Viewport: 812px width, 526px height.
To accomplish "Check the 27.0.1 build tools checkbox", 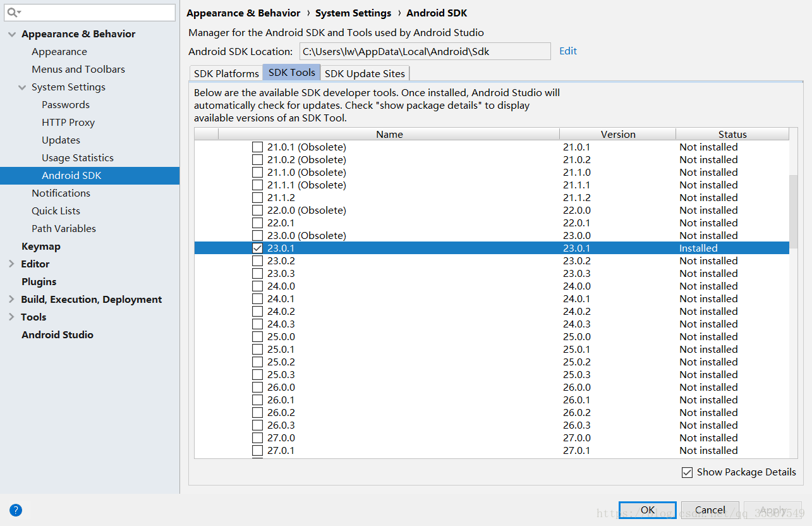I will click(x=257, y=450).
